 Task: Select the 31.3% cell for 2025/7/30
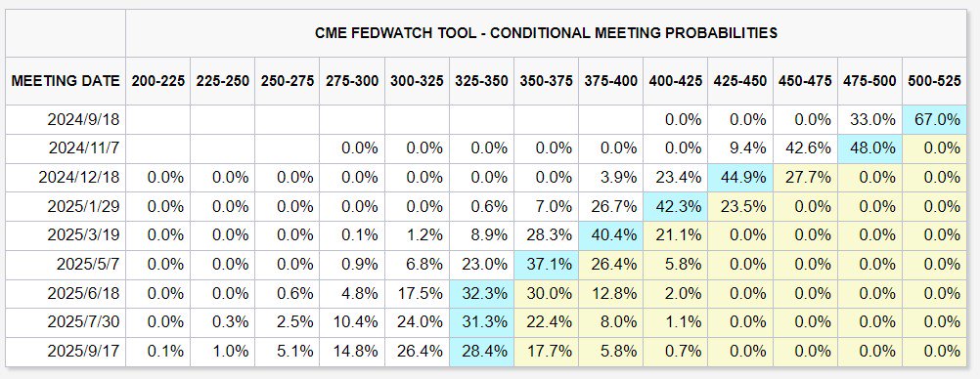click(481, 322)
